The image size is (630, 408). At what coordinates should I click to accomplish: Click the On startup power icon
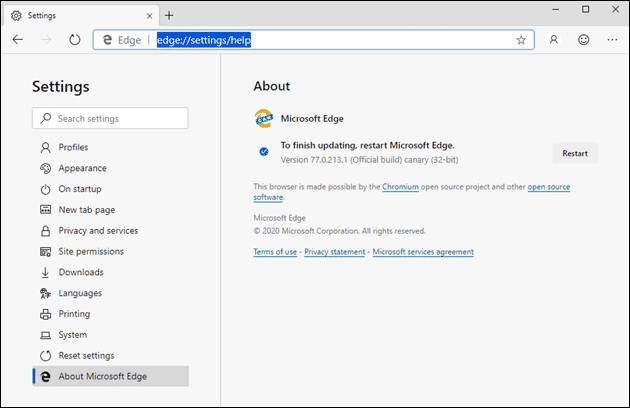point(45,189)
